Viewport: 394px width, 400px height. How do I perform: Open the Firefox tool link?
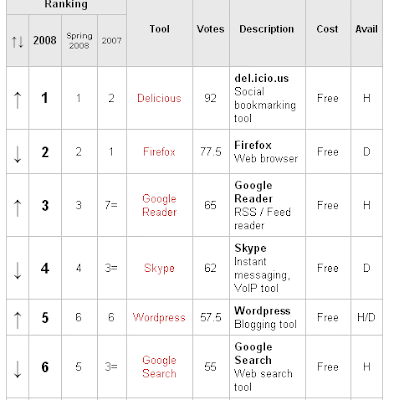pos(159,152)
